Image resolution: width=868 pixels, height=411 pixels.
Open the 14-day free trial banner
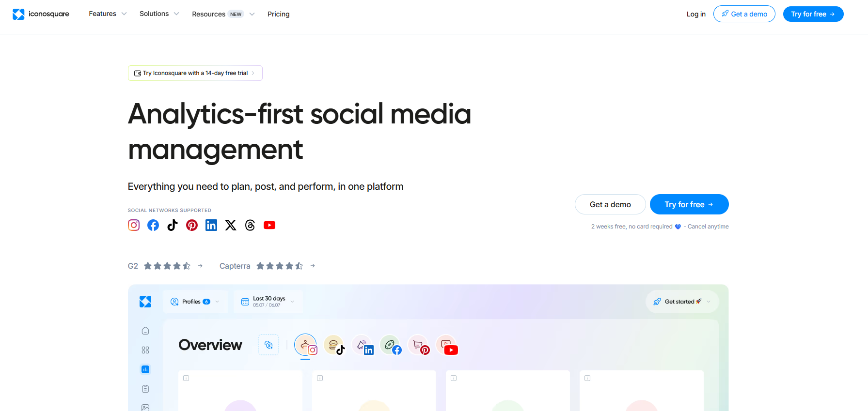coord(195,73)
